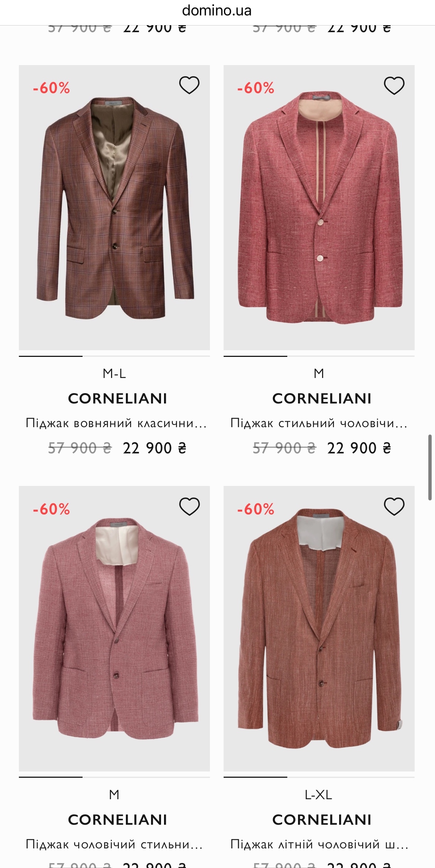Select the L-XL size label of rust blazer
435x868 pixels.
[318, 795]
